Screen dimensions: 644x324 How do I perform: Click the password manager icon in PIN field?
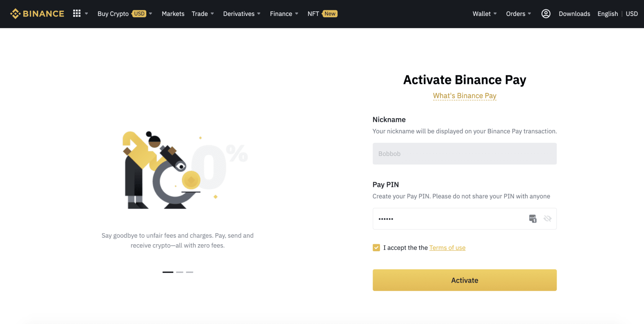tap(532, 219)
